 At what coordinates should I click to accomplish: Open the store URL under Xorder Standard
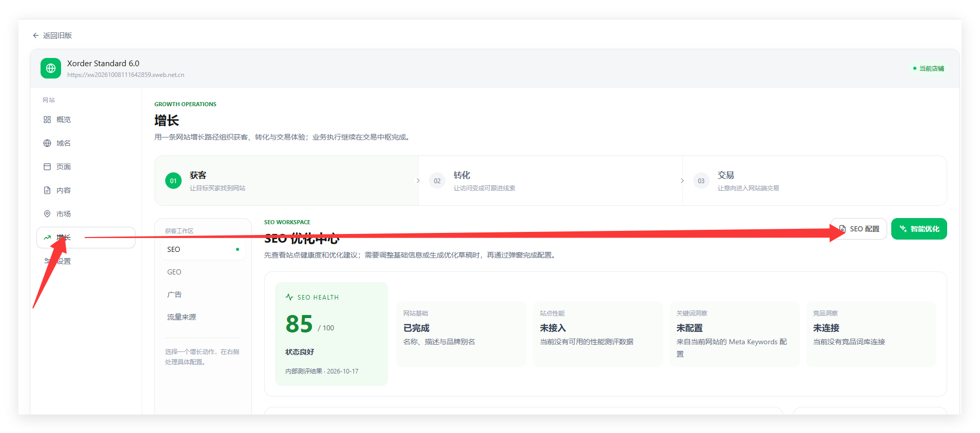click(x=126, y=75)
